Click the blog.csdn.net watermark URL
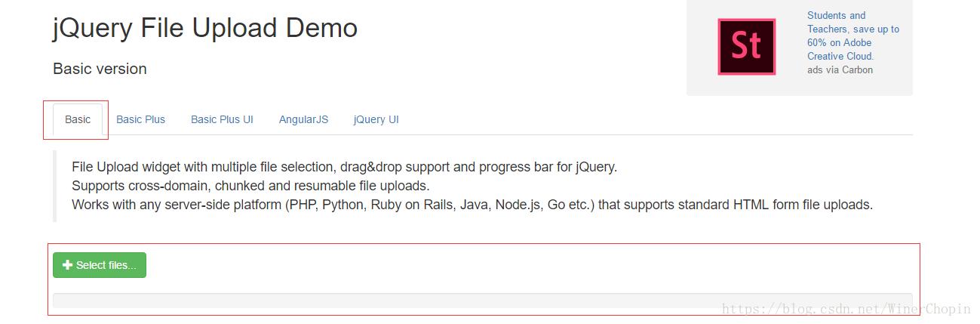Screen dimensions: 980x324 [846, 309]
